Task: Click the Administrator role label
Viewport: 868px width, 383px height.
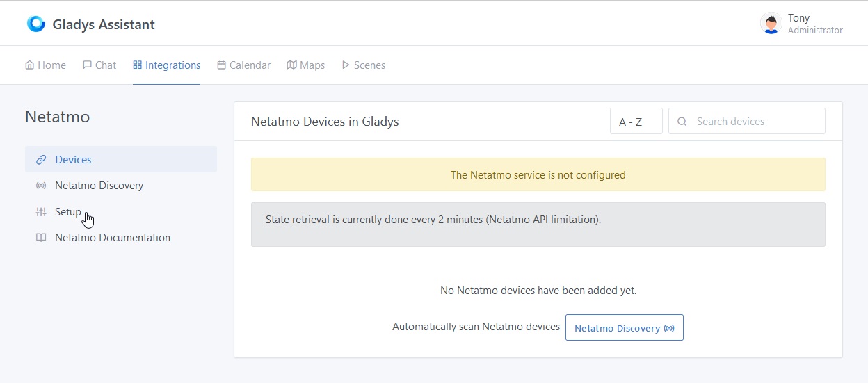Action: tap(815, 31)
